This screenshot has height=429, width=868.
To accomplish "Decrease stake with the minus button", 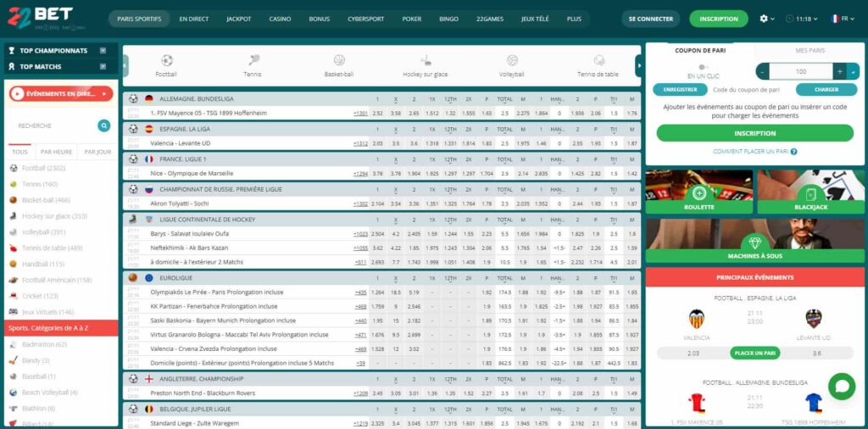I will (763, 71).
